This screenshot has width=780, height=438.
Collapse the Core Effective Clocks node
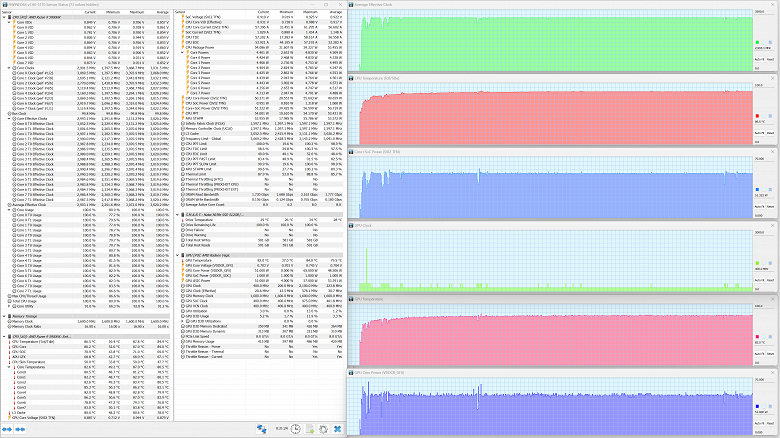[9, 118]
